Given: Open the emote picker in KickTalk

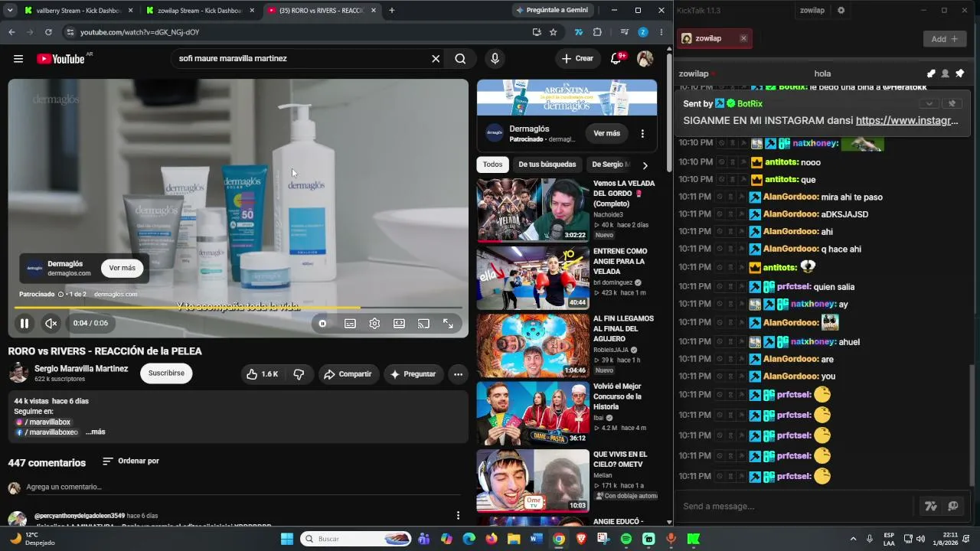Looking at the screenshot, I should 953,507.
